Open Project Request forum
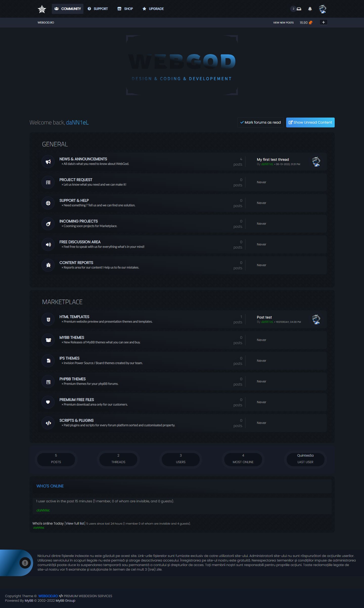Image resolution: width=364 pixels, height=608 pixels. pyautogui.click(x=76, y=180)
